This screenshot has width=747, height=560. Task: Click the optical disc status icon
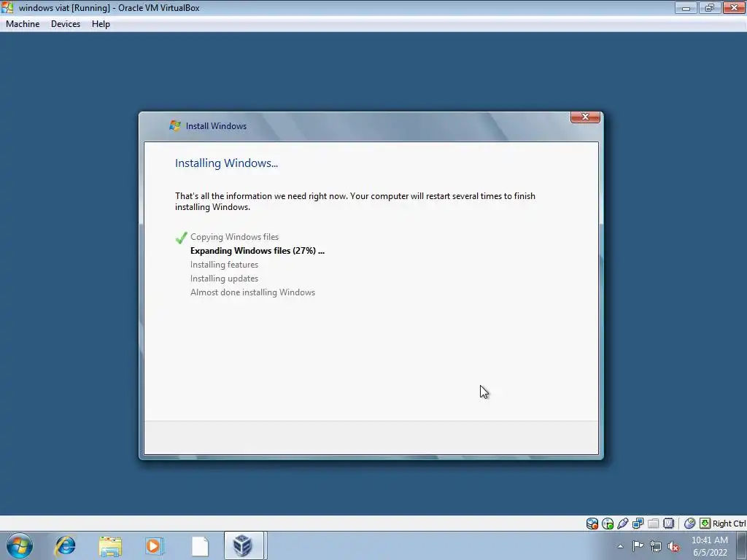coord(608,524)
